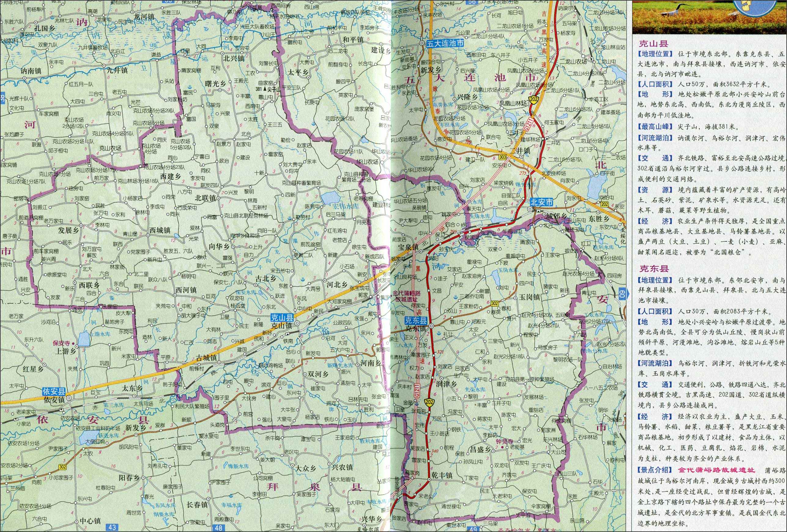Click the 克山镇 town circle marker
The image size is (787, 532).
[x=297, y=323]
